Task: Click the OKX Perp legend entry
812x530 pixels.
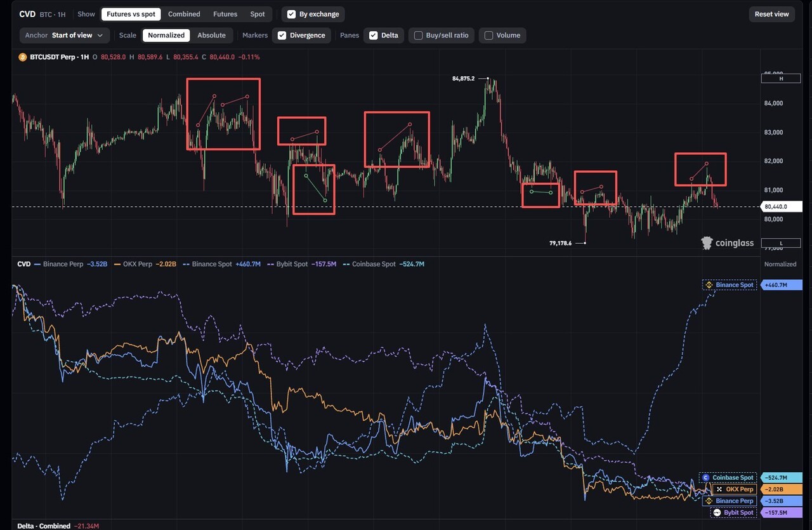Action: click(145, 264)
